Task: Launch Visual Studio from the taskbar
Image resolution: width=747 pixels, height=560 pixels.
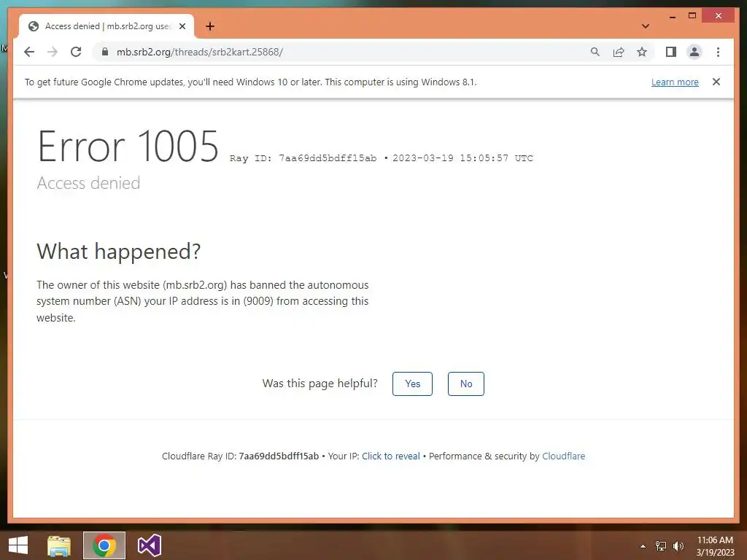Action: [x=149, y=545]
